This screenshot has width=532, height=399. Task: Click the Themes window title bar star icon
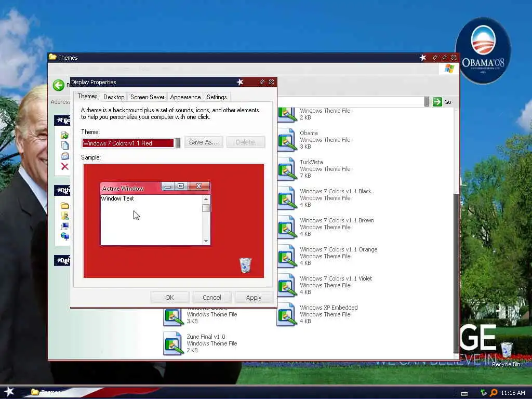423,58
